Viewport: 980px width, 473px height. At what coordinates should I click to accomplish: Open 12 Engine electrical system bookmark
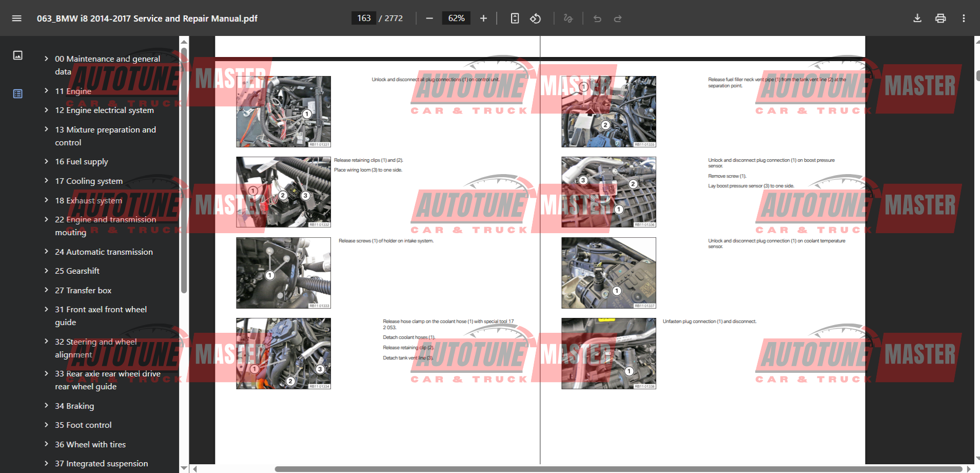104,110
